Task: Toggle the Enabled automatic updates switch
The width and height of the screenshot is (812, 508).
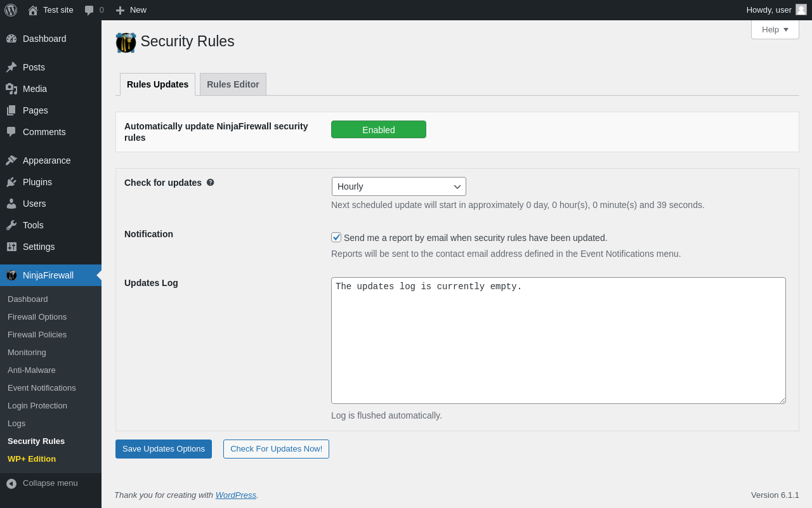Action: point(379,129)
